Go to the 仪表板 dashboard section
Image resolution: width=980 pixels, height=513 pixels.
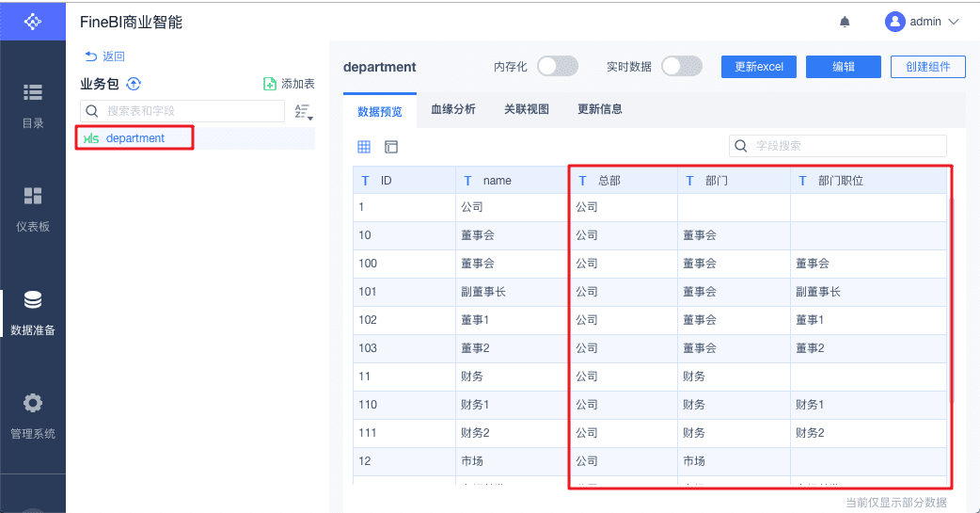[33, 207]
